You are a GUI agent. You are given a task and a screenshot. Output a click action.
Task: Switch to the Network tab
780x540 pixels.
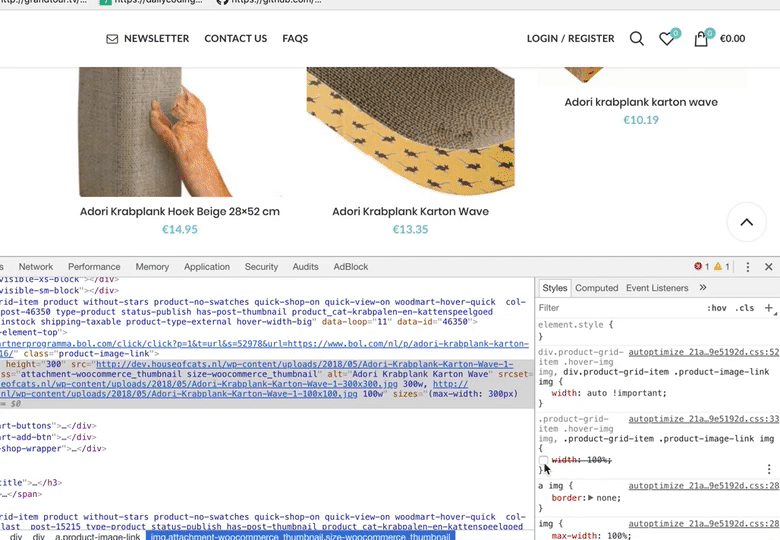pyautogui.click(x=36, y=267)
